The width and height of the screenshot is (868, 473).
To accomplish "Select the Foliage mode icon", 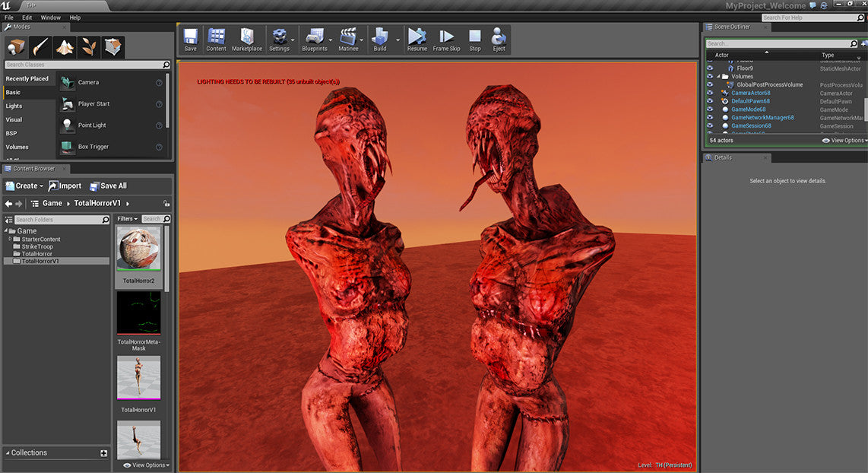I will 89,47.
